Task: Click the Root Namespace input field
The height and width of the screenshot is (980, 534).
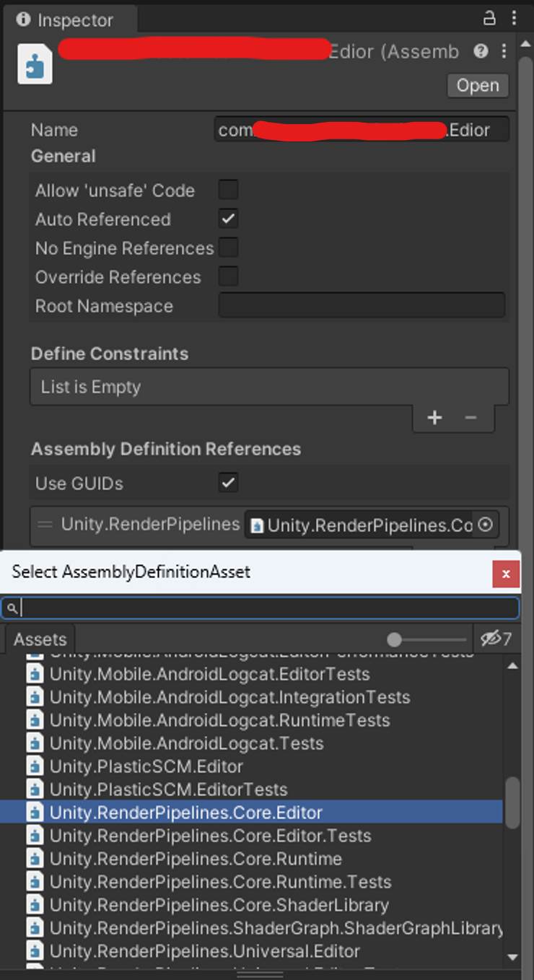Action: click(362, 305)
